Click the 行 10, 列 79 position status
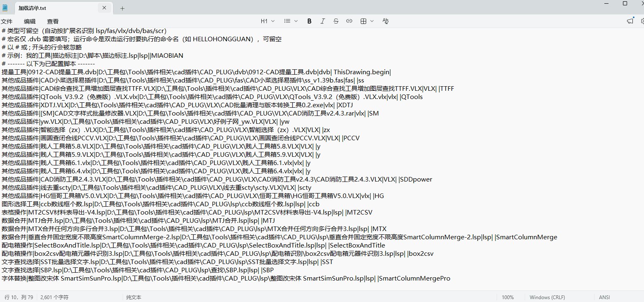Screen dimensions: 644x302 (x=19, y=297)
